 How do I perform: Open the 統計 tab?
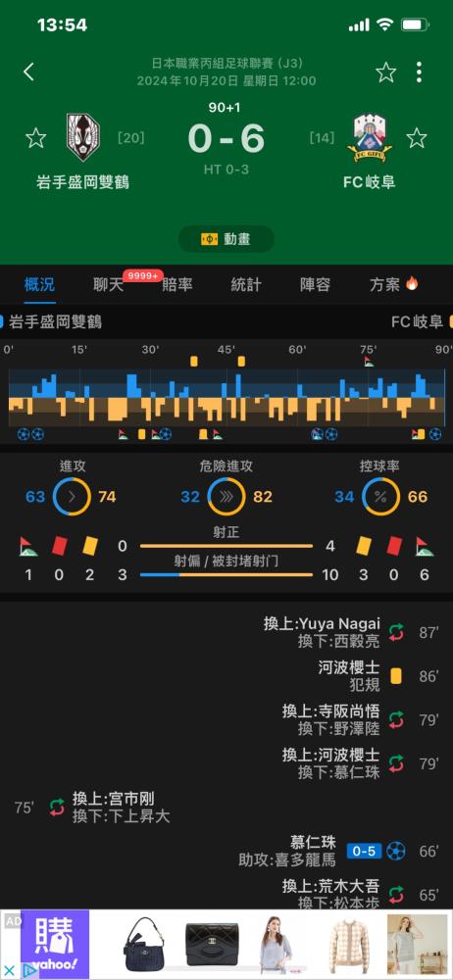tap(246, 285)
